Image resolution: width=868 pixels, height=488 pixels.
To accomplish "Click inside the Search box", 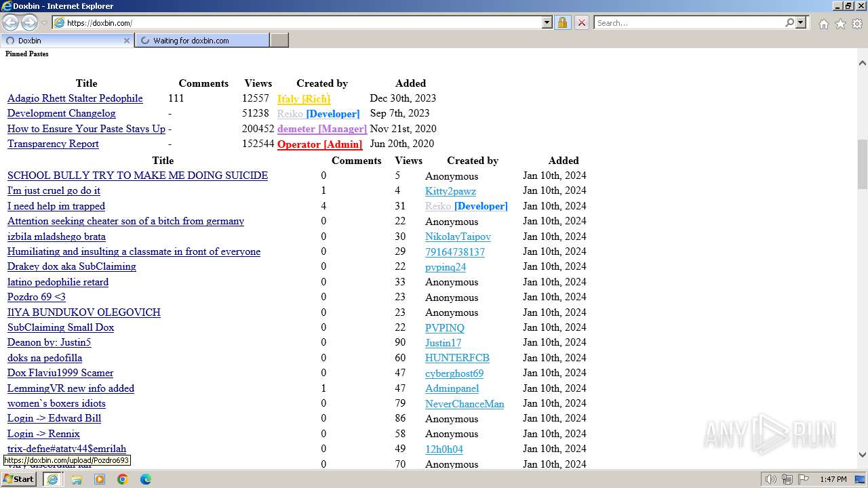I will [688, 23].
